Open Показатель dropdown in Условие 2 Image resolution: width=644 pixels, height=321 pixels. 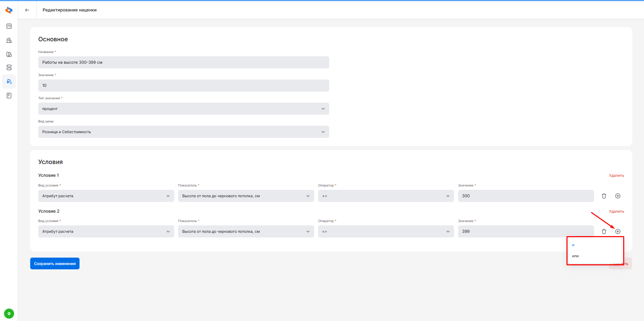[x=246, y=231]
